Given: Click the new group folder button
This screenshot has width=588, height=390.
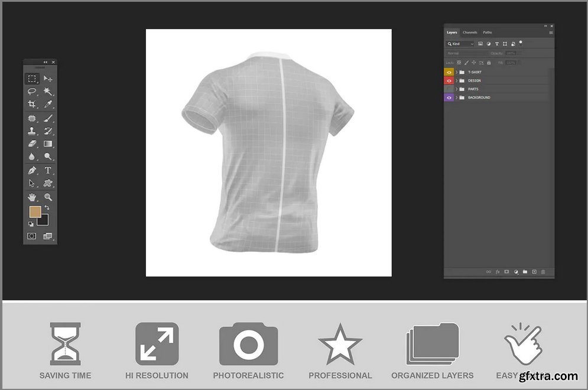Looking at the screenshot, I should 525,272.
